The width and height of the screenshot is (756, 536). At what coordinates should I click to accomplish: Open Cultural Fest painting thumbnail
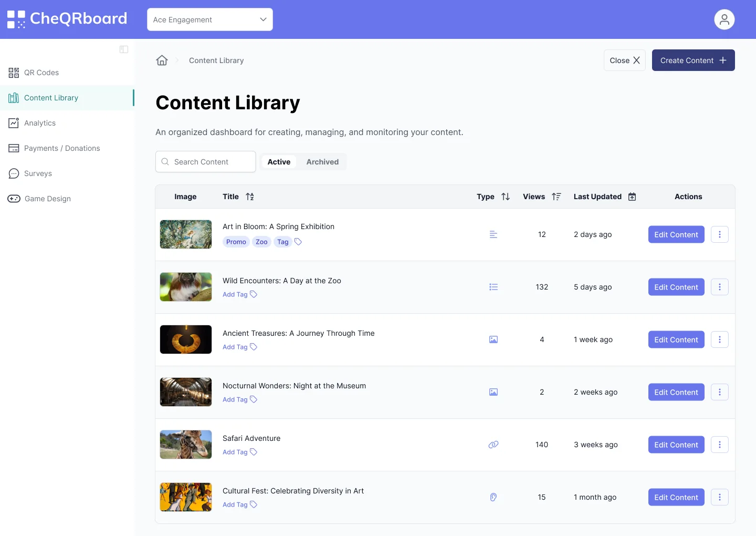tap(186, 497)
